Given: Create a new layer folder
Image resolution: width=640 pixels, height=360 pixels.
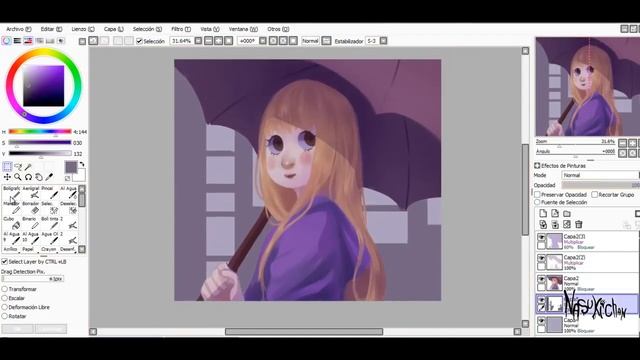Looking at the screenshot, I should (567, 213).
